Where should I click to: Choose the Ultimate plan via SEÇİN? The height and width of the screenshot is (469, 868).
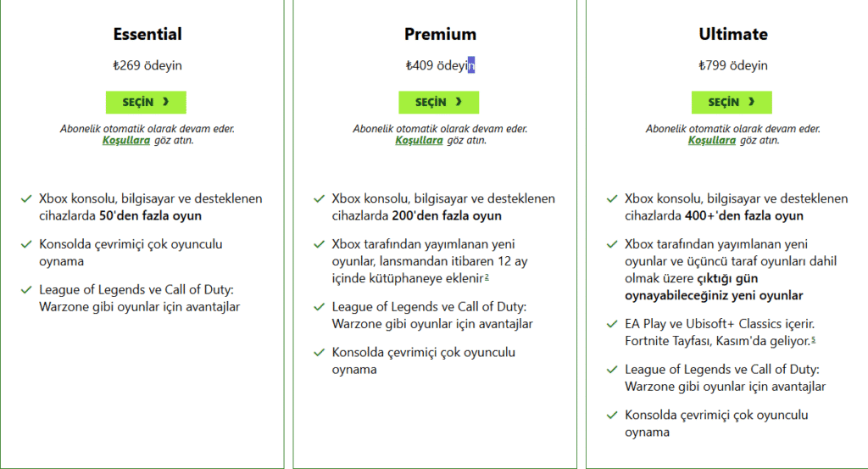click(732, 102)
